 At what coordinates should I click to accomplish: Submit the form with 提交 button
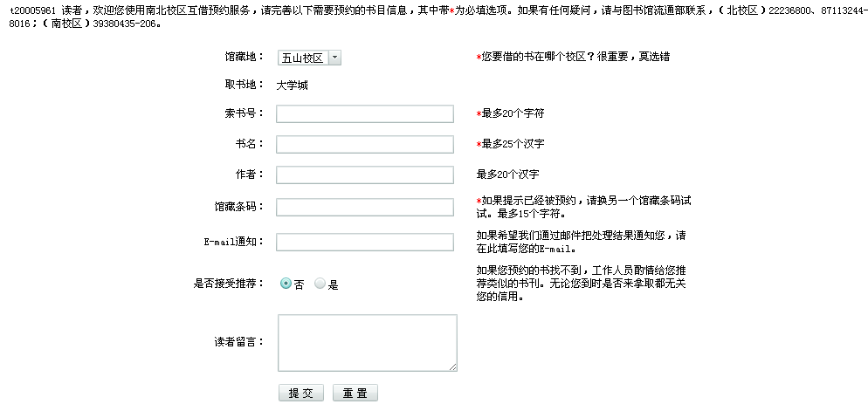click(300, 393)
